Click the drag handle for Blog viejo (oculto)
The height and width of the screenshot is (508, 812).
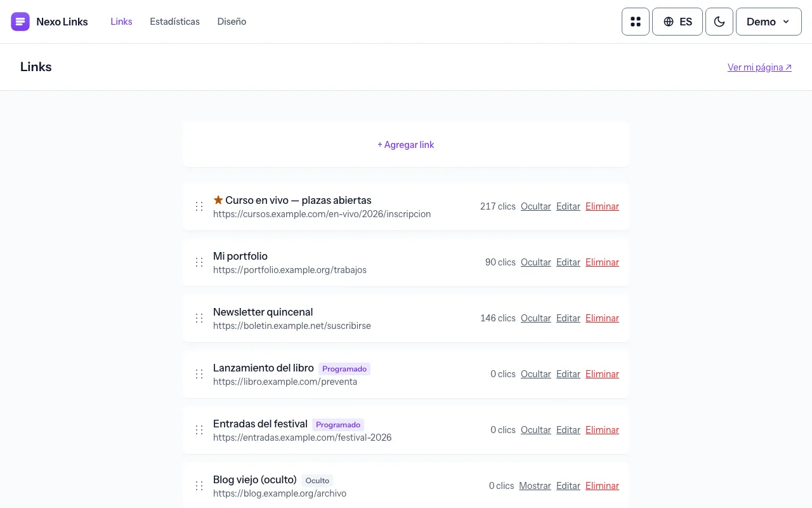point(199,486)
